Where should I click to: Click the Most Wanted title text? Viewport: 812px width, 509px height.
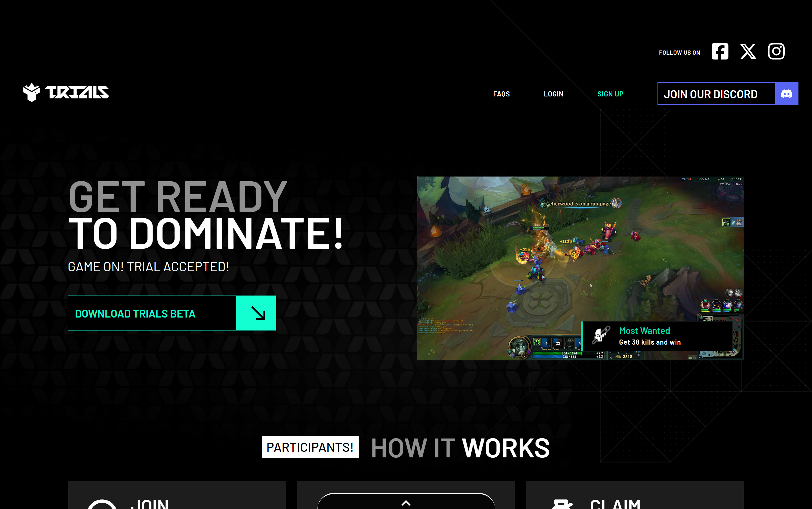pos(645,330)
